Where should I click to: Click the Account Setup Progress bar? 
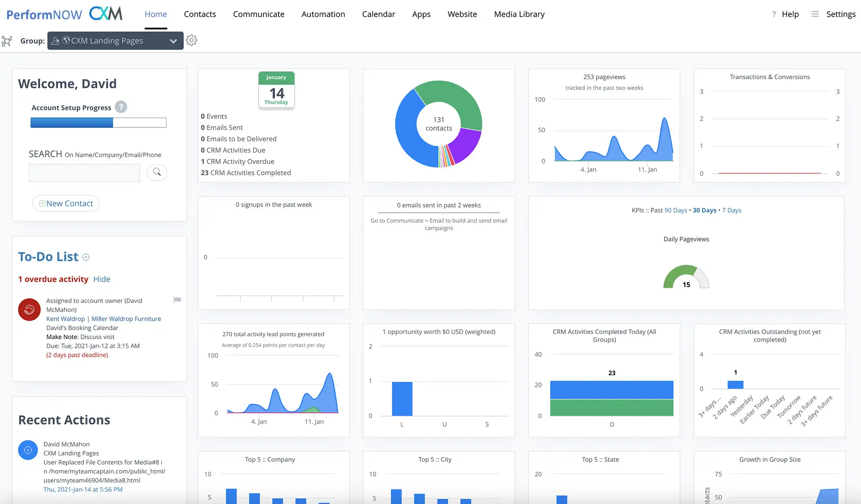98,122
